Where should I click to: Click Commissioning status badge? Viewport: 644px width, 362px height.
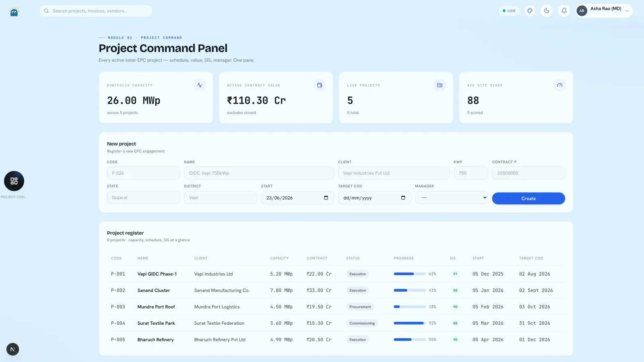362,323
